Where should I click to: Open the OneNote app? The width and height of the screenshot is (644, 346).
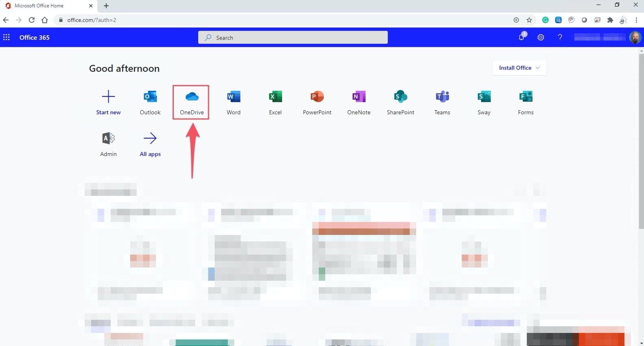tap(359, 102)
